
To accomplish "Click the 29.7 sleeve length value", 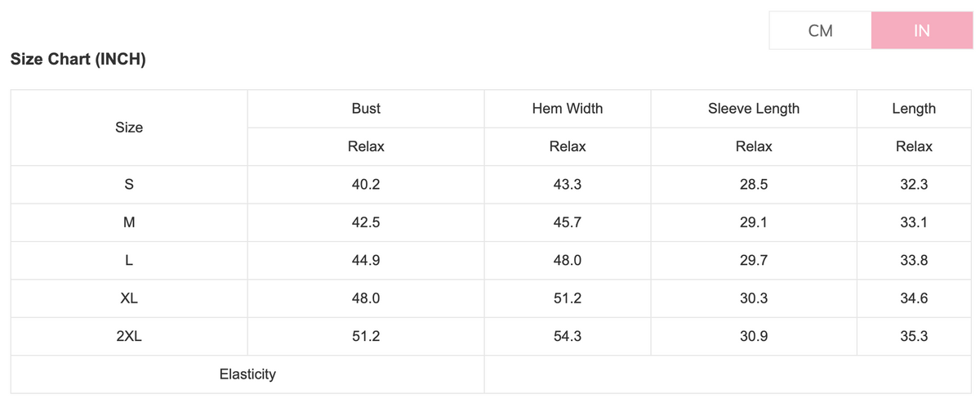I will (754, 261).
